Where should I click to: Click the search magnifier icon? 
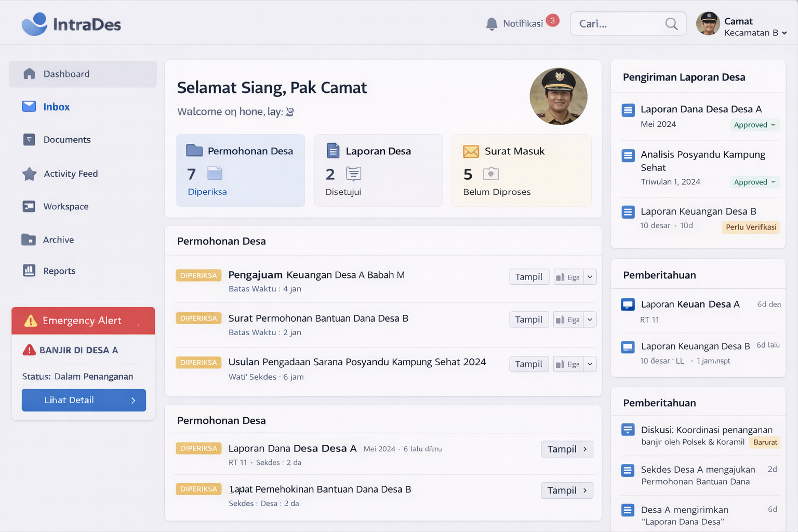click(x=671, y=24)
